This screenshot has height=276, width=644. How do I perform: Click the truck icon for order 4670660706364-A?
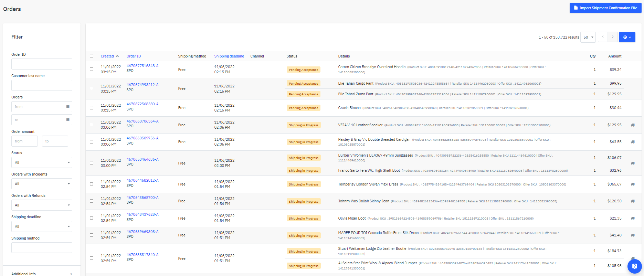pyautogui.click(x=633, y=125)
